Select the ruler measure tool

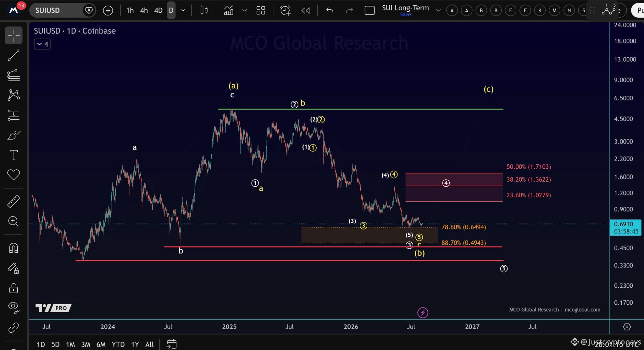pyautogui.click(x=14, y=201)
